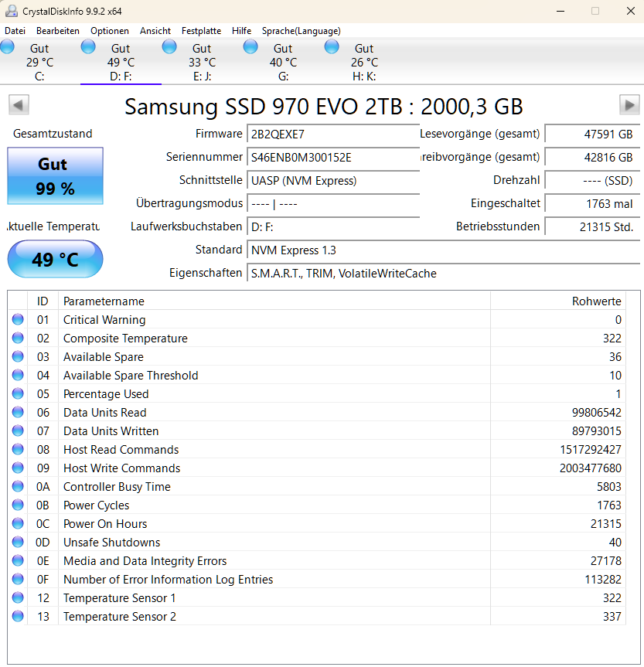Click status icon of Error Information Log Entries row

coord(18,579)
